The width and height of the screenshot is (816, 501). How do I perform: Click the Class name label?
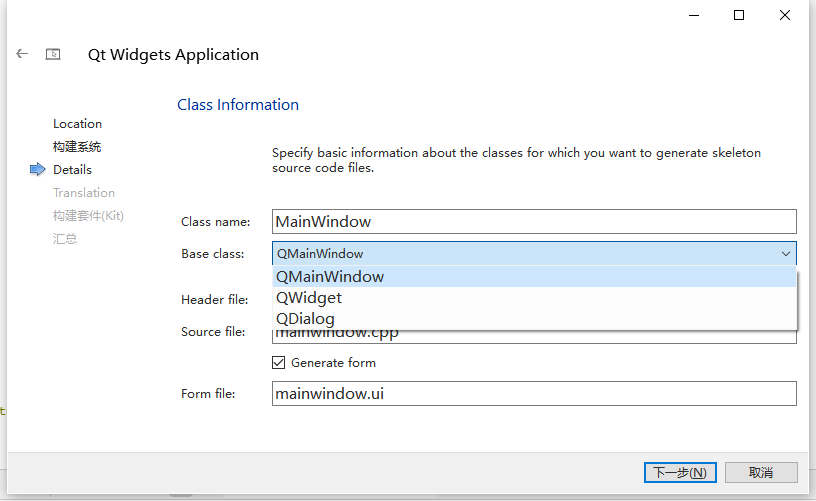pos(215,222)
